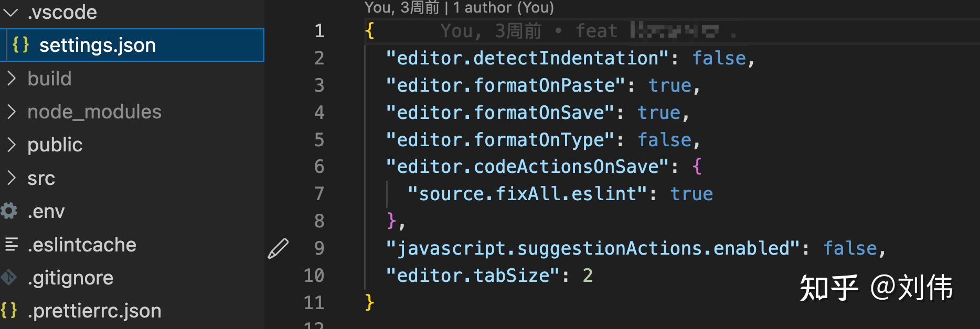Click the JSON braces icon beside settings.json
The width and height of the screenshot is (980, 329).
point(20,45)
